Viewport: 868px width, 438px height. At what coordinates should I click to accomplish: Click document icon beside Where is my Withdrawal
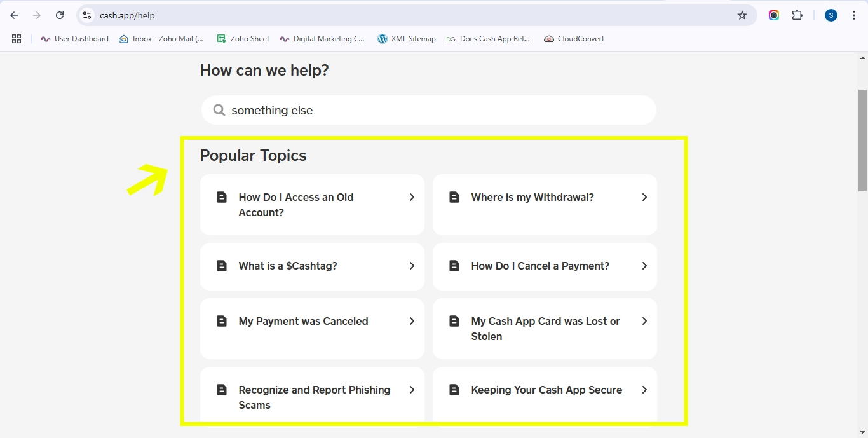coord(454,197)
